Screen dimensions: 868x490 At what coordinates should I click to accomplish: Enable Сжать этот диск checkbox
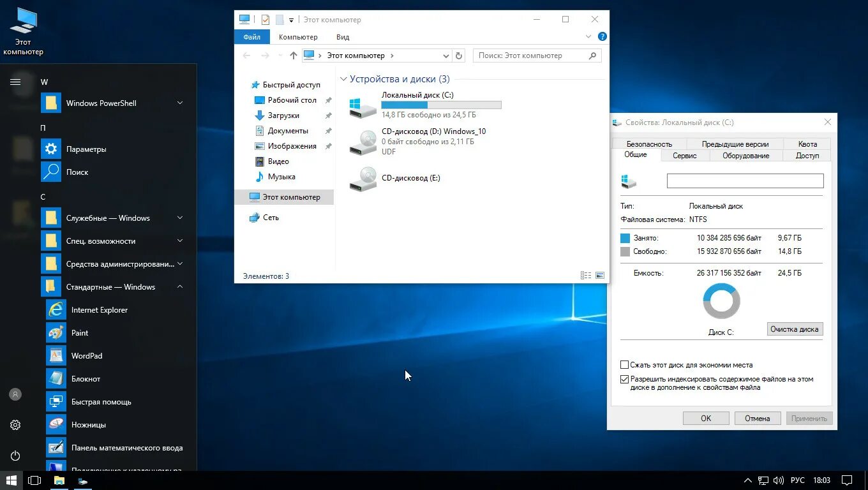(x=625, y=365)
